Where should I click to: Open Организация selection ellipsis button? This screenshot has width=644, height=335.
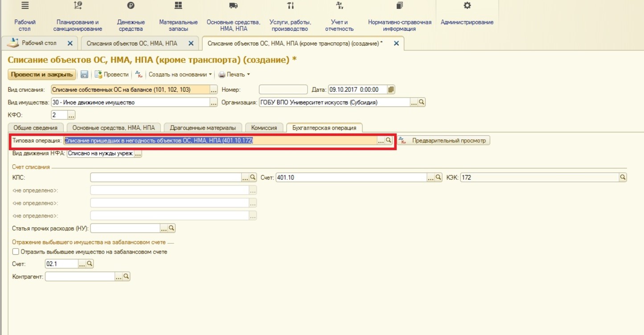(x=414, y=102)
